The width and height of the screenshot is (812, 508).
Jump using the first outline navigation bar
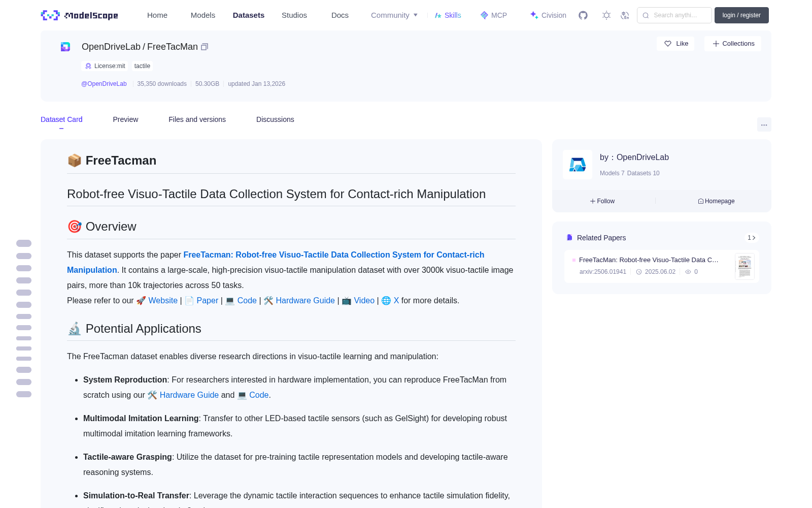point(24,243)
